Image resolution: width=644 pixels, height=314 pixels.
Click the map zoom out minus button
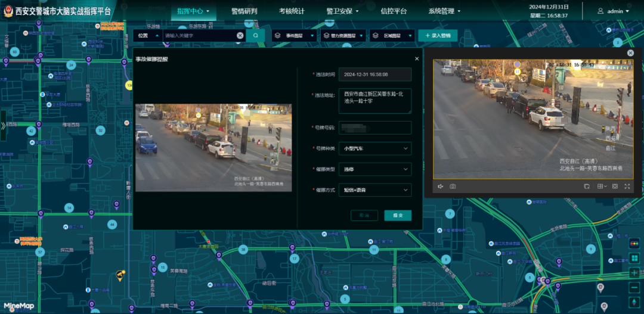click(634, 288)
